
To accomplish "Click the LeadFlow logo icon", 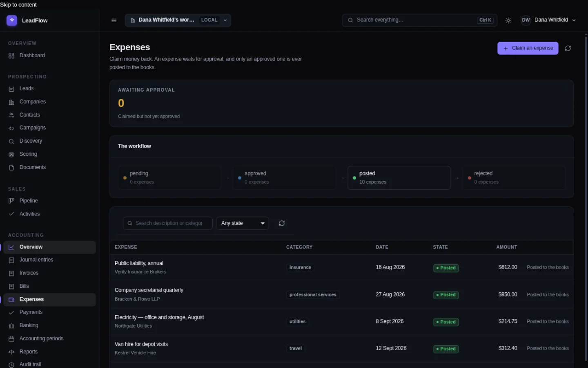I will (x=12, y=20).
